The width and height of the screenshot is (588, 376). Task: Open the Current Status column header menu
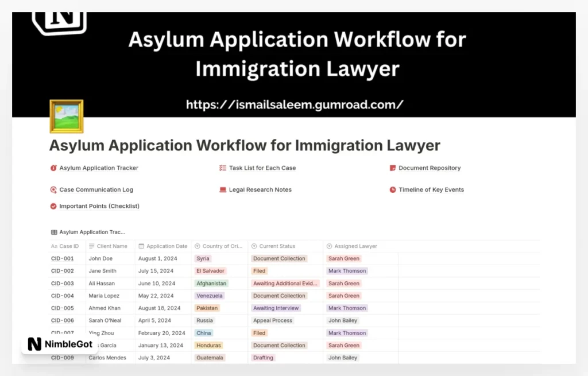(277, 246)
